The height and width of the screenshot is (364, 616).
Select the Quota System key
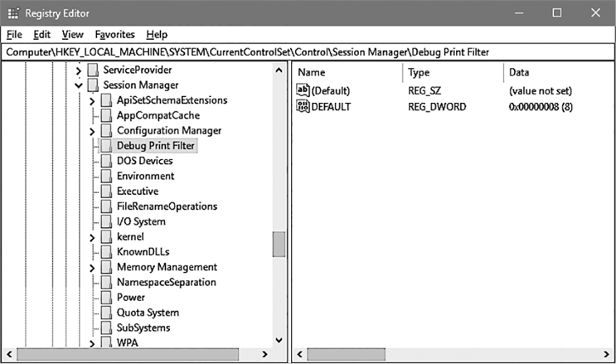point(148,313)
